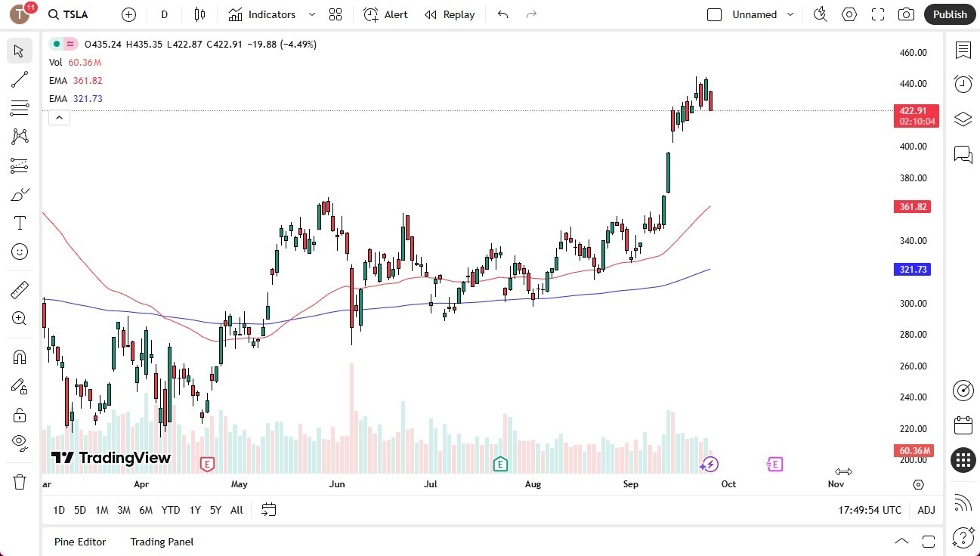
Task: Switch to the Pine Editor tab
Action: pos(79,542)
